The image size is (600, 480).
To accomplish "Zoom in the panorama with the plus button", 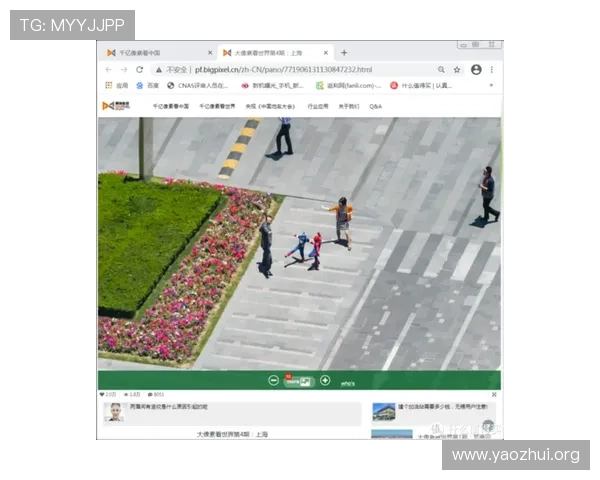I will (325, 380).
